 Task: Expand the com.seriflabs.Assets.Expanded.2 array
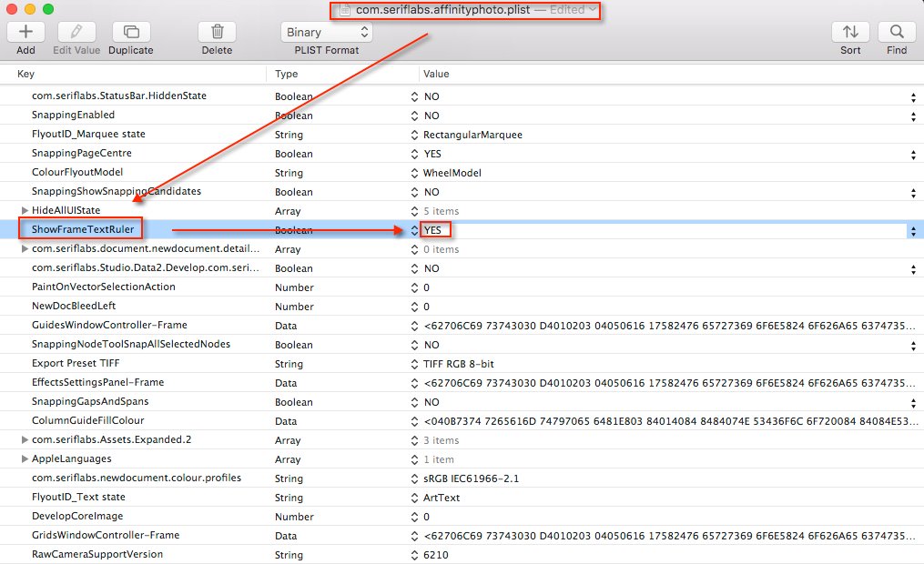pos(25,440)
